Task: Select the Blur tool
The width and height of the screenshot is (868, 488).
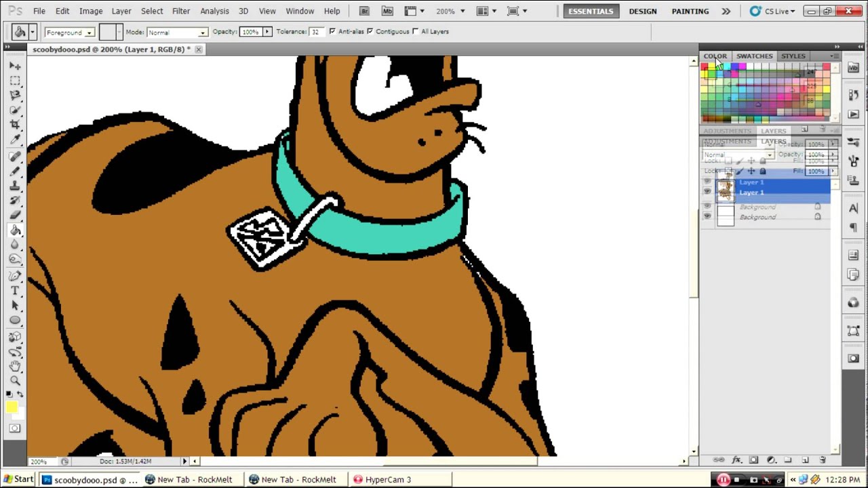Action: click(x=15, y=246)
